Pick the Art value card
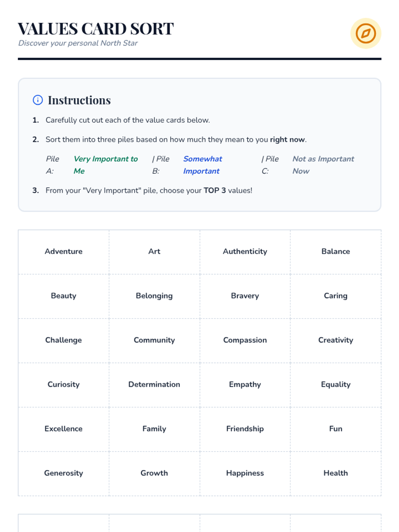 pyautogui.click(x=154, y=252)
